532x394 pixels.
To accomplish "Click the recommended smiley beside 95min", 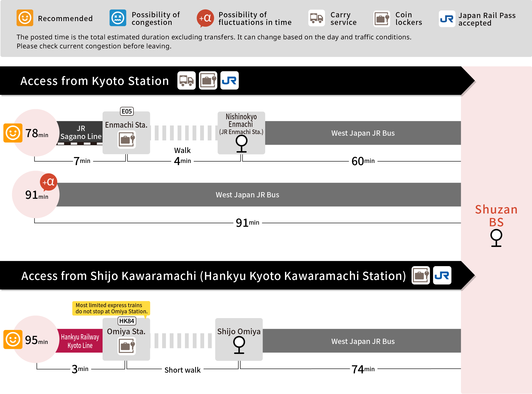I will [x=13, y=339].
